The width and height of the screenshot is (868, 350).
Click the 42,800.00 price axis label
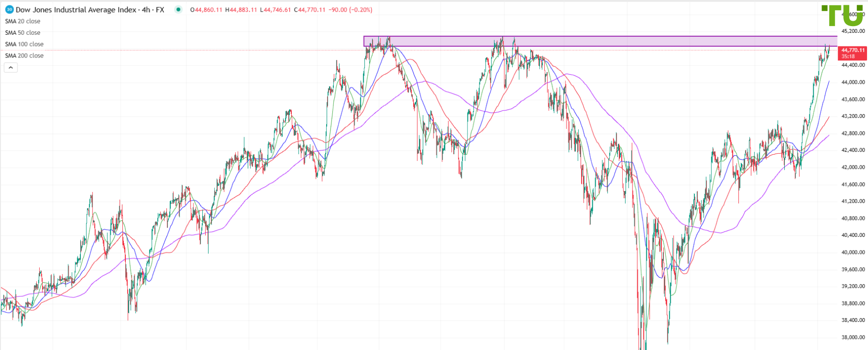click(853, 133)
